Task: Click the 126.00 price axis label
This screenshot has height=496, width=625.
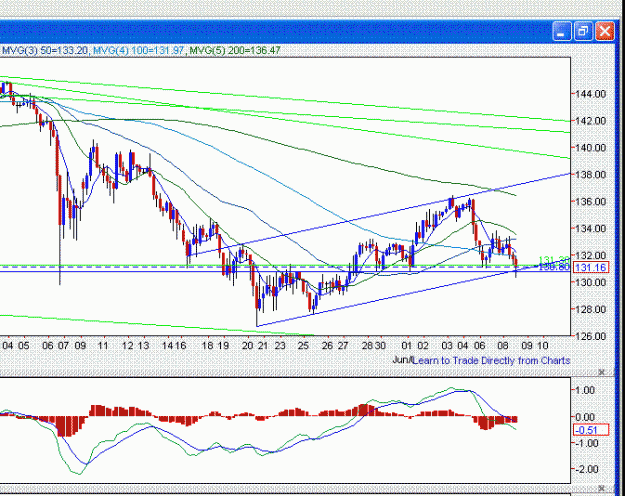Action: tap(590, 337)
